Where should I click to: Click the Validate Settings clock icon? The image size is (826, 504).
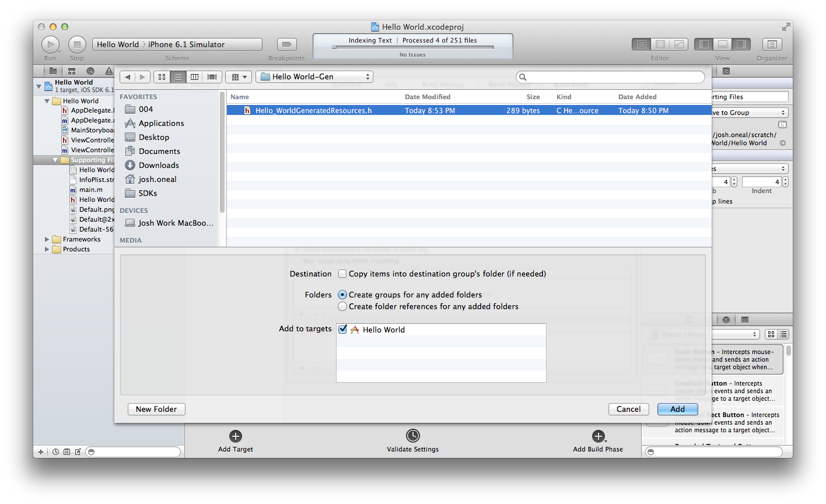coord(412,436)
